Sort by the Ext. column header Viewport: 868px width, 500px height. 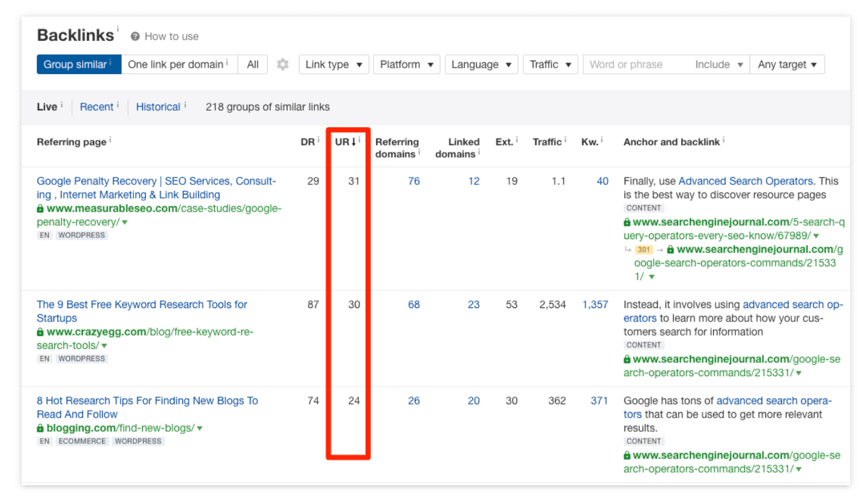click(504, 142)
